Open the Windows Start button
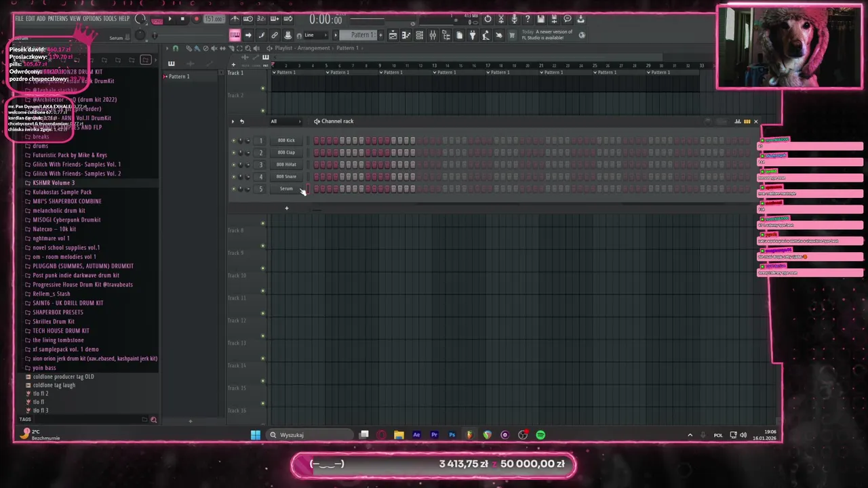 click(256, 435)
